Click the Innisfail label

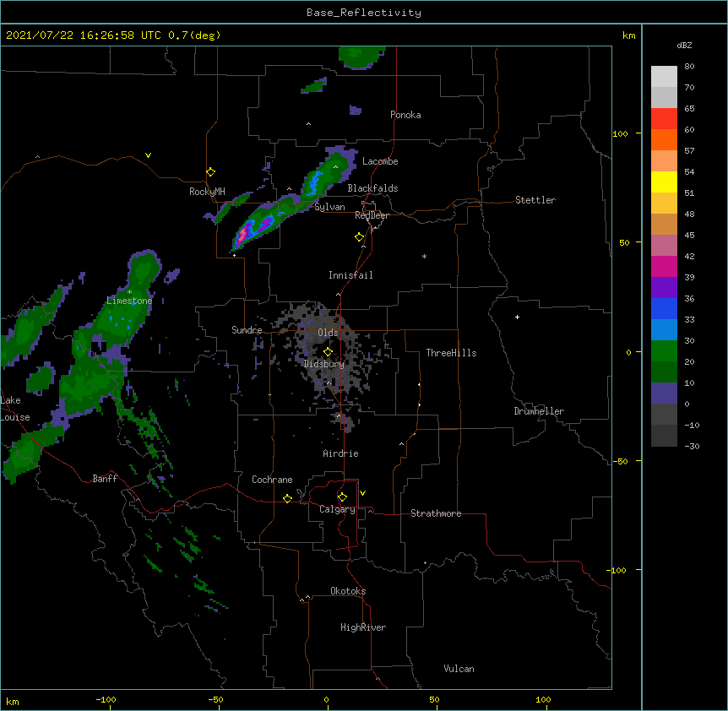click(x=350, y=275)
